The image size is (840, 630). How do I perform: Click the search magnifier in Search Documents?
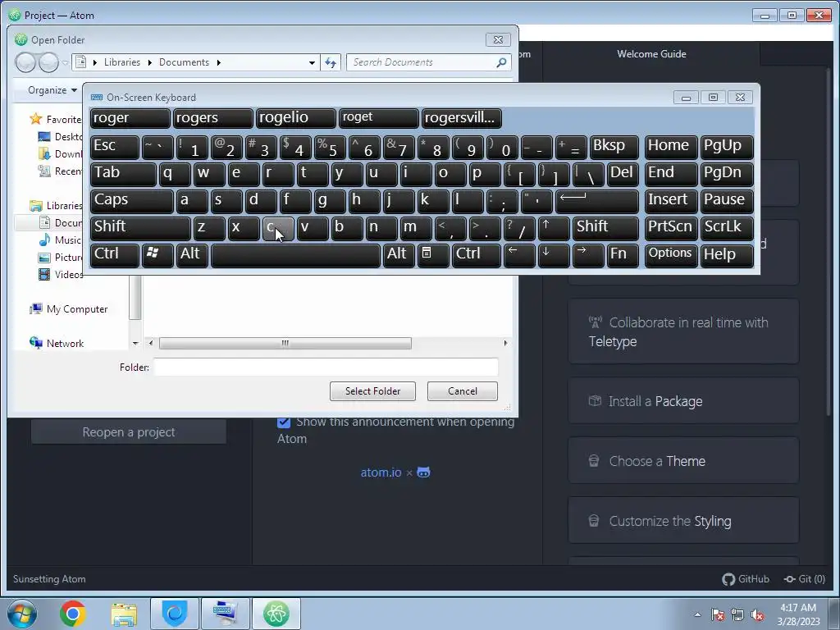[x=501, y=62]
